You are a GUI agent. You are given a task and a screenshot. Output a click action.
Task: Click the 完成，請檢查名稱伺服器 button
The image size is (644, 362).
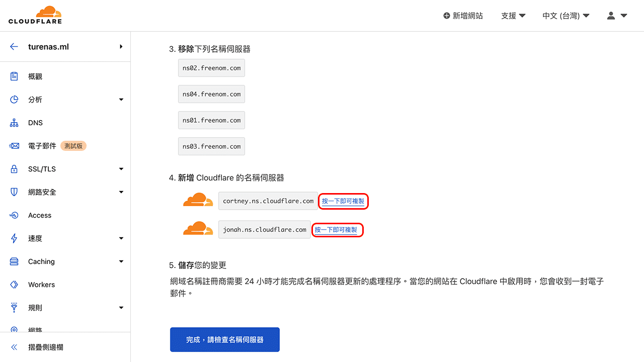click(x=224, y=339)
